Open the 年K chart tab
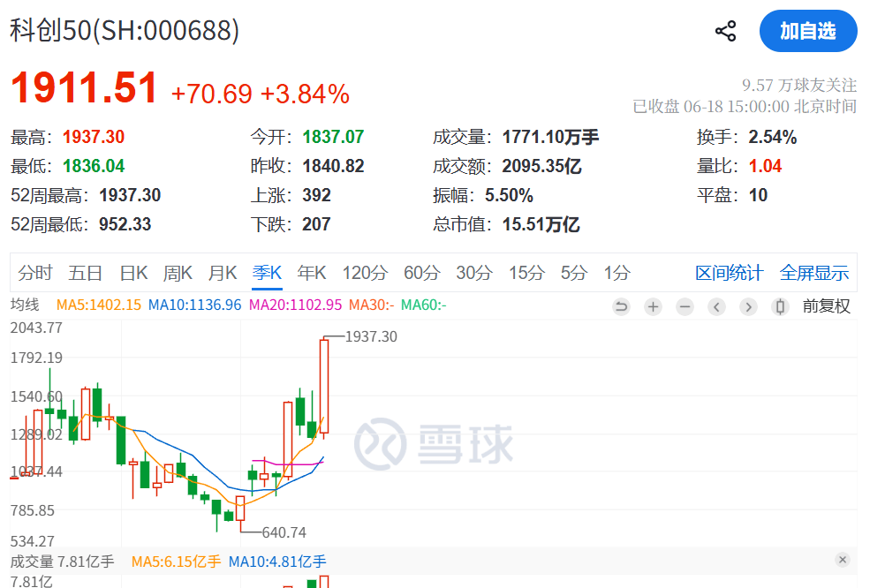Screen dimensions: 885x588 pos(312,273)
